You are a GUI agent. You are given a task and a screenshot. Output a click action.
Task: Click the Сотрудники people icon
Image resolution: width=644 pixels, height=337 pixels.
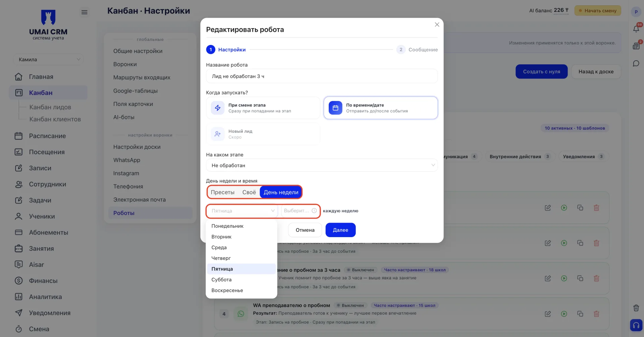tap(19, 184)
